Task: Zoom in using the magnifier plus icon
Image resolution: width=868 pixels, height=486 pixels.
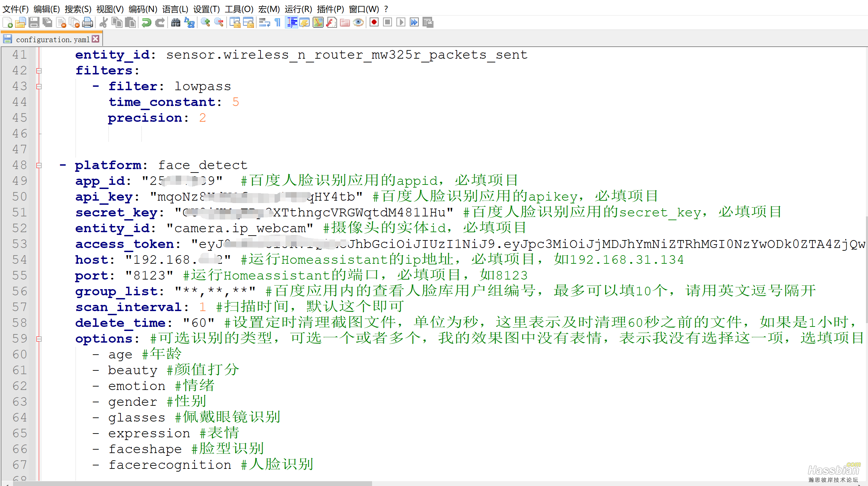Action: click(x=205, y=23)
